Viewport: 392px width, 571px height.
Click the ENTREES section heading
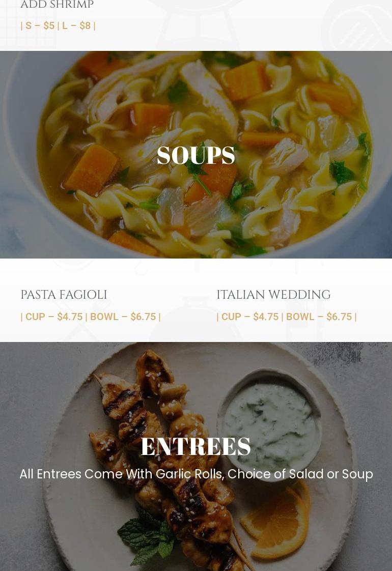(195, 446)
